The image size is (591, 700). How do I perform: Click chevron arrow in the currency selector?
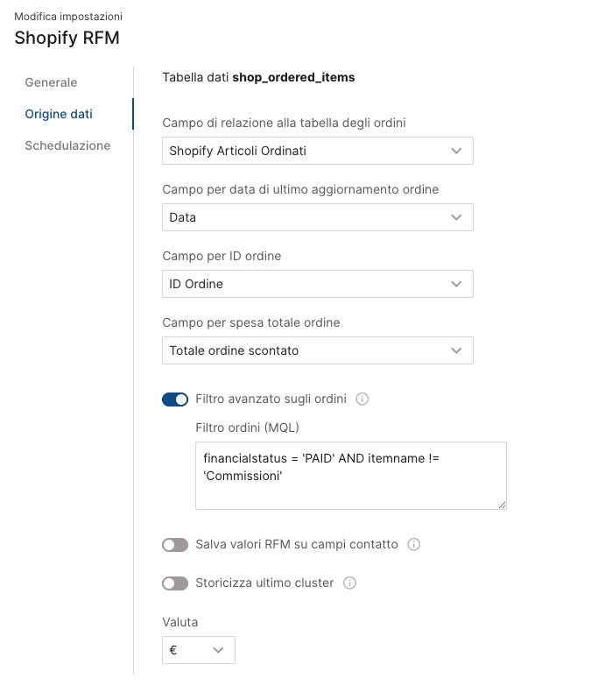[219, 650]
